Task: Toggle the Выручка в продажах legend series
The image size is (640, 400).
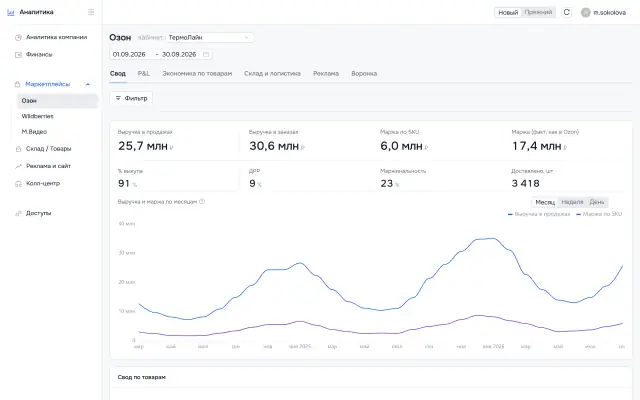Action: [539, 214]
